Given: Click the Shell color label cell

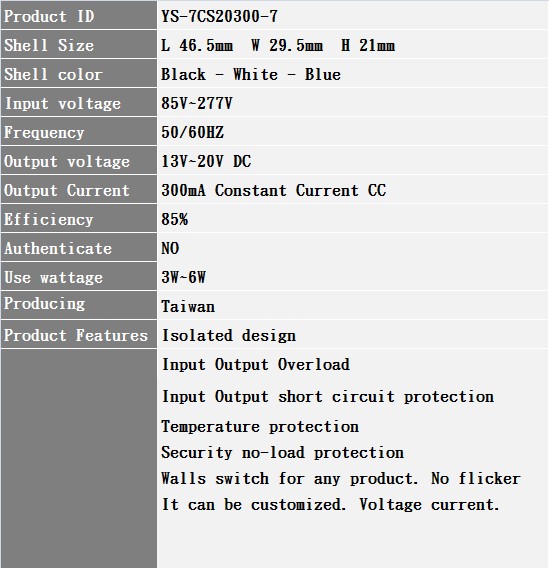Looking at the screenshot, I should pos(79,74).
